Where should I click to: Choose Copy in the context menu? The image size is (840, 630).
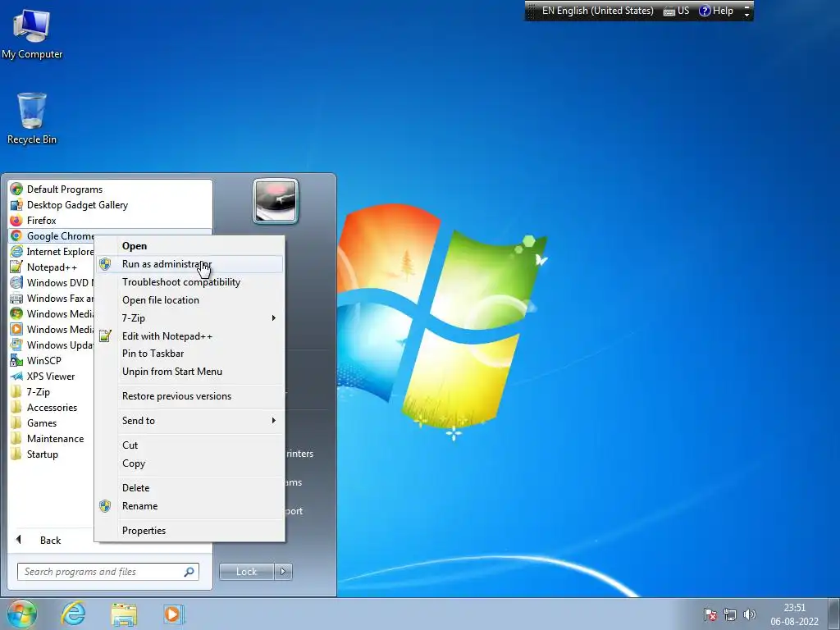[189, 463]
